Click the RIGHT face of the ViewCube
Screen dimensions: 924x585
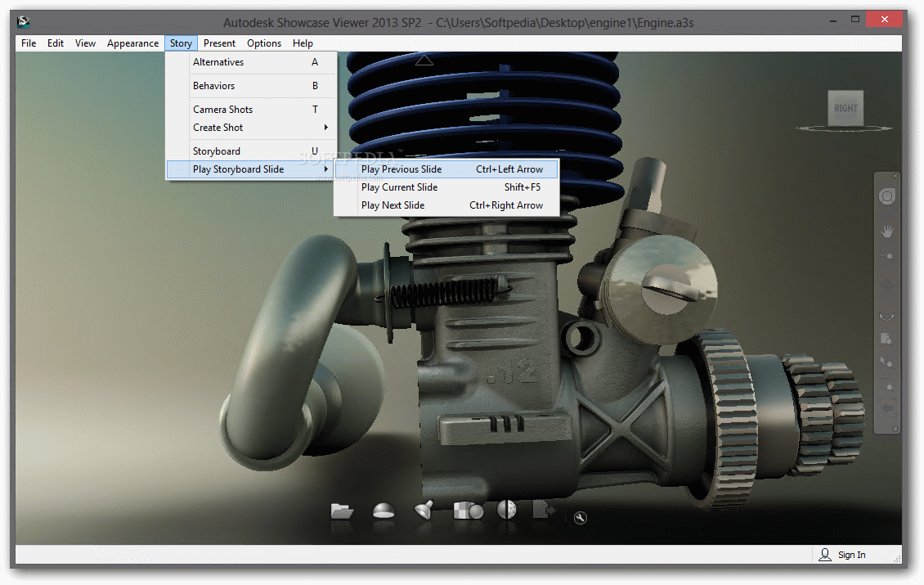coord(846,108)
